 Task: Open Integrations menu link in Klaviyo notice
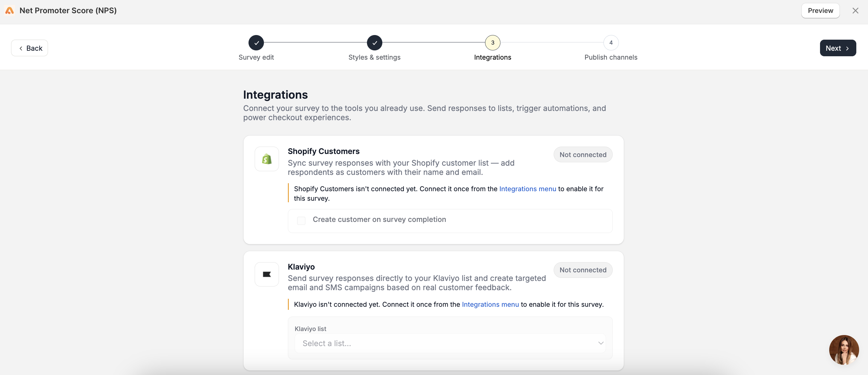coord(490,304)
